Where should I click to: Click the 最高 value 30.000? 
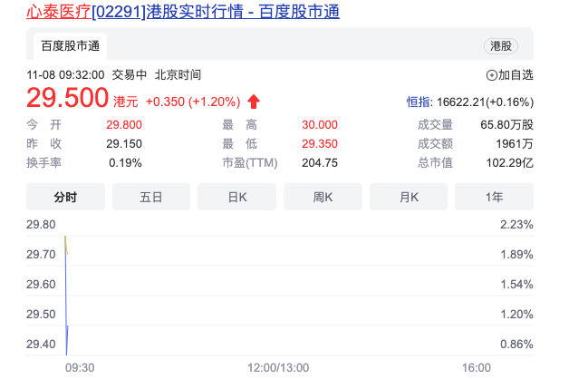click(320, 125)
